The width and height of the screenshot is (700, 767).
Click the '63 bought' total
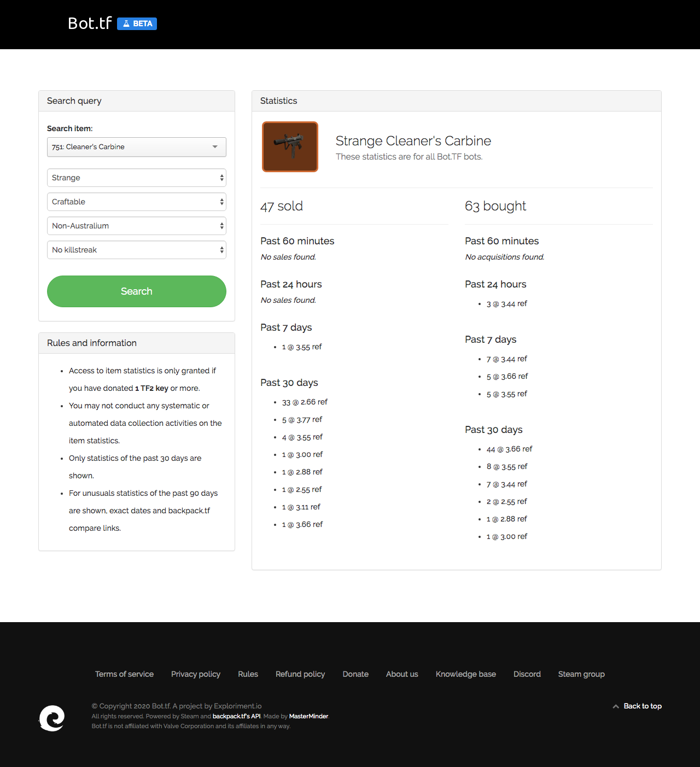(x=495, y=206)
